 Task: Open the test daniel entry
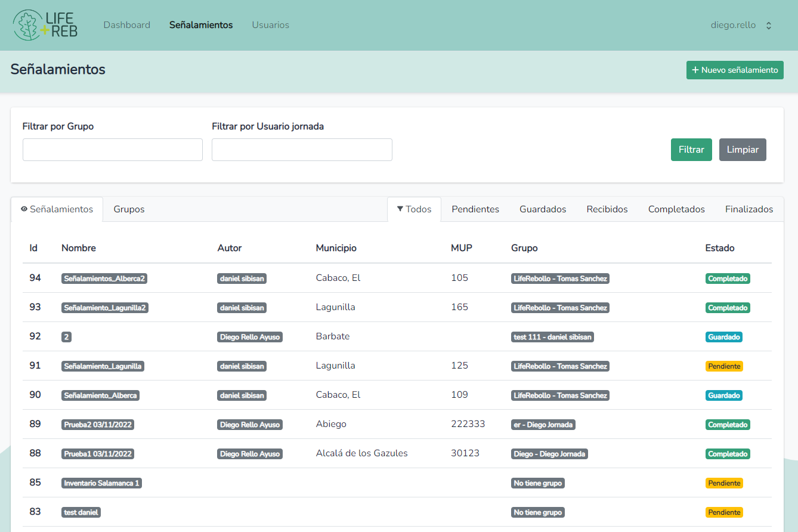[x=81, y=512]
